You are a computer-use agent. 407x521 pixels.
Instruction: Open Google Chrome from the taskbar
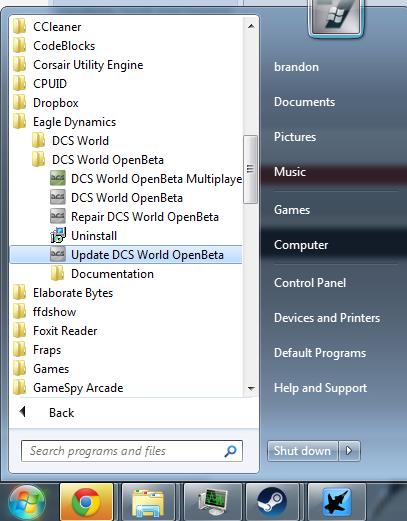pyautogui.click(x=86, y=502)
